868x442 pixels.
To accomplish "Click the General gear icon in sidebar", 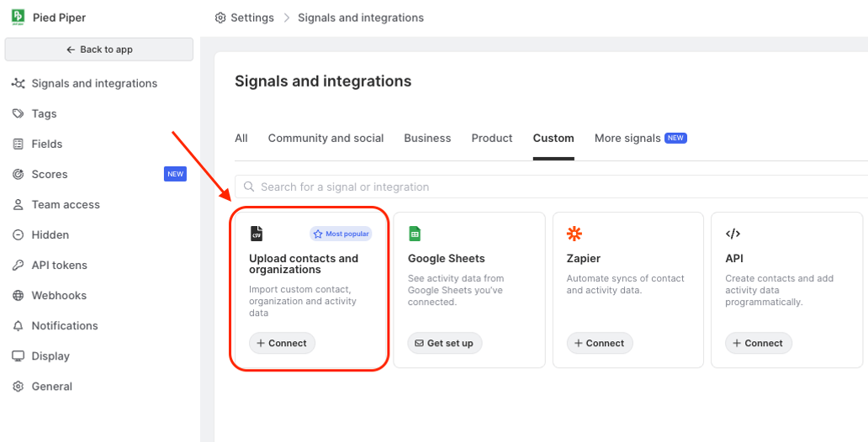I will point(19,387).
